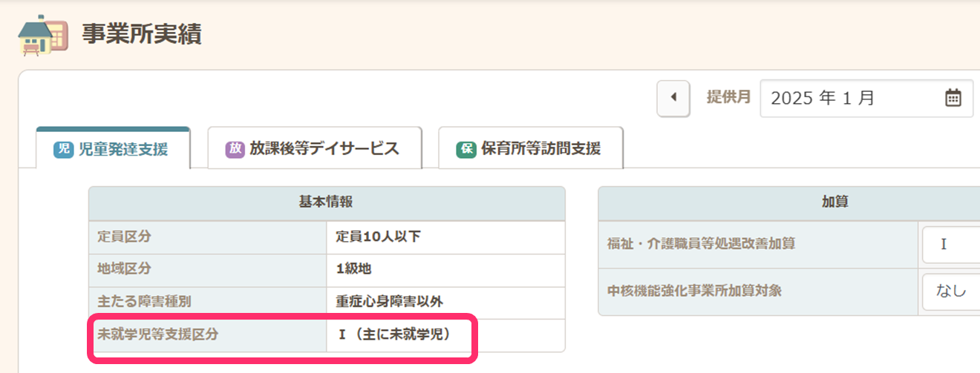Image resolution: width=980 pixels, height=373 pixels.
Task: Click the 事業所実績 page title
Action: click(x=141, y=35)
